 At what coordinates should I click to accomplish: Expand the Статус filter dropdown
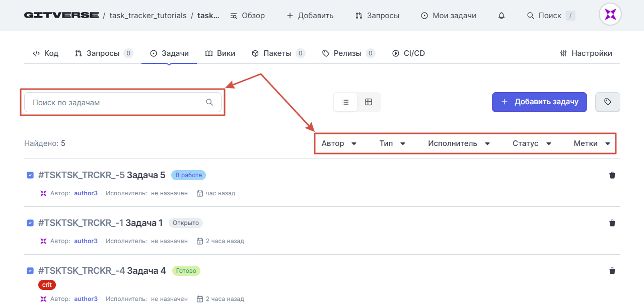point(532,143)
